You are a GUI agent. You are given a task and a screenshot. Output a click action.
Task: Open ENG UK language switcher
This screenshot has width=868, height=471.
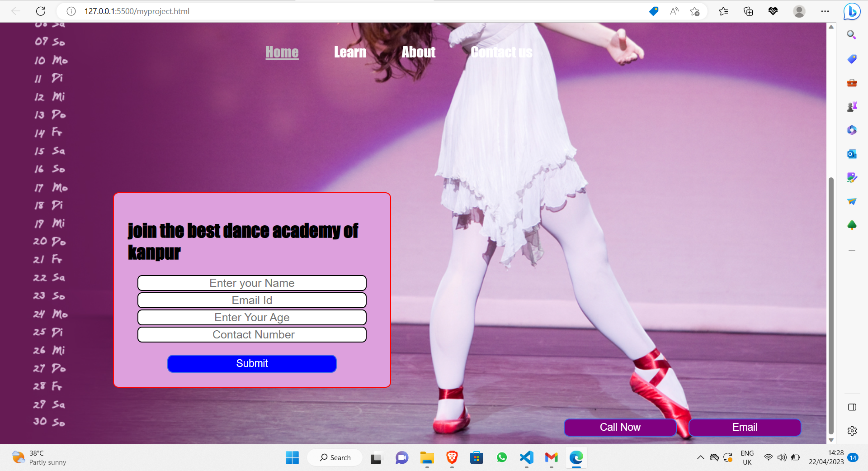pyautogui.click(x=747, y=457)
